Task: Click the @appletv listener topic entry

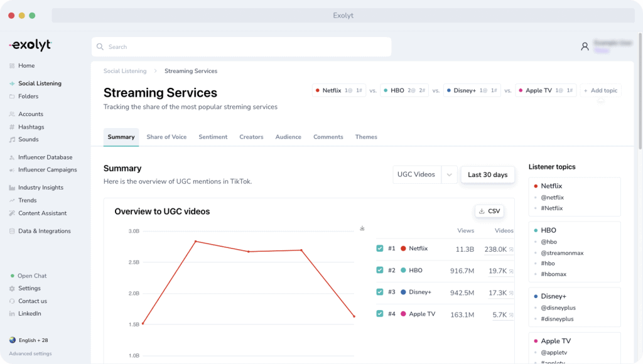Action: pos(554,353)
